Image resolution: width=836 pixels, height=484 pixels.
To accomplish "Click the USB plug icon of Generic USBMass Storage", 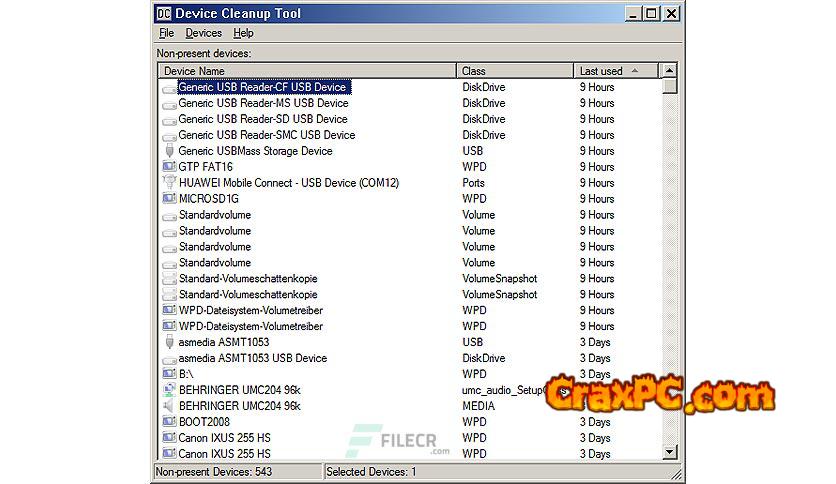I will (170, 151).
